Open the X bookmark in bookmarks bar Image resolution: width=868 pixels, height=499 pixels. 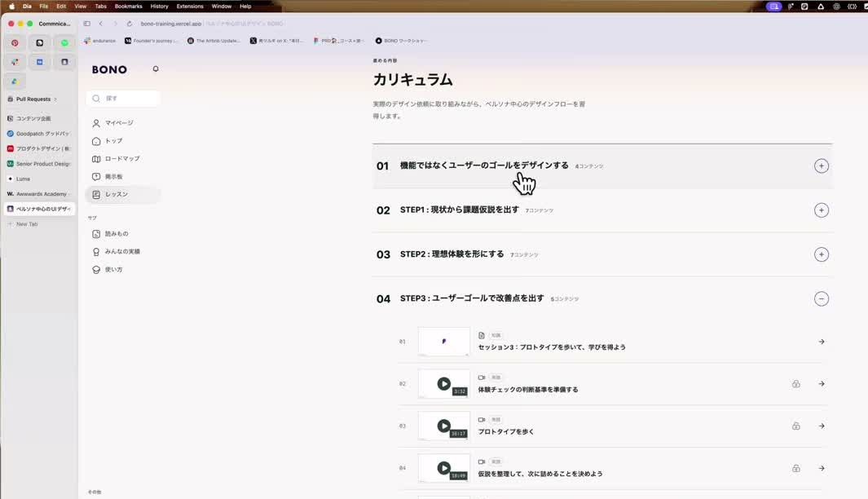(276, 41)
